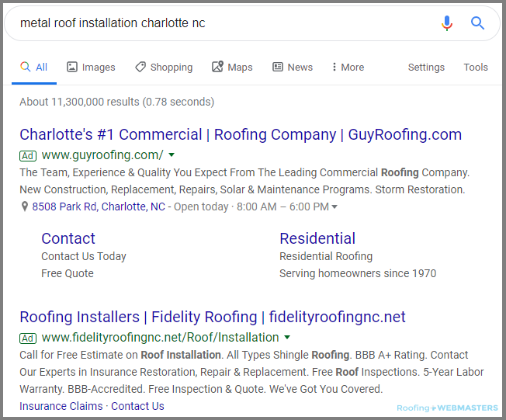Click the Shopping tag icon
Screen dimensions: 506x420
tap(140, 67)
